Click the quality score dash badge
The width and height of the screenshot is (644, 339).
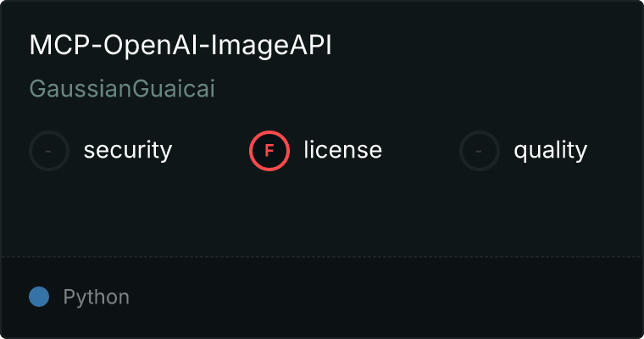(x=480, y=151)
